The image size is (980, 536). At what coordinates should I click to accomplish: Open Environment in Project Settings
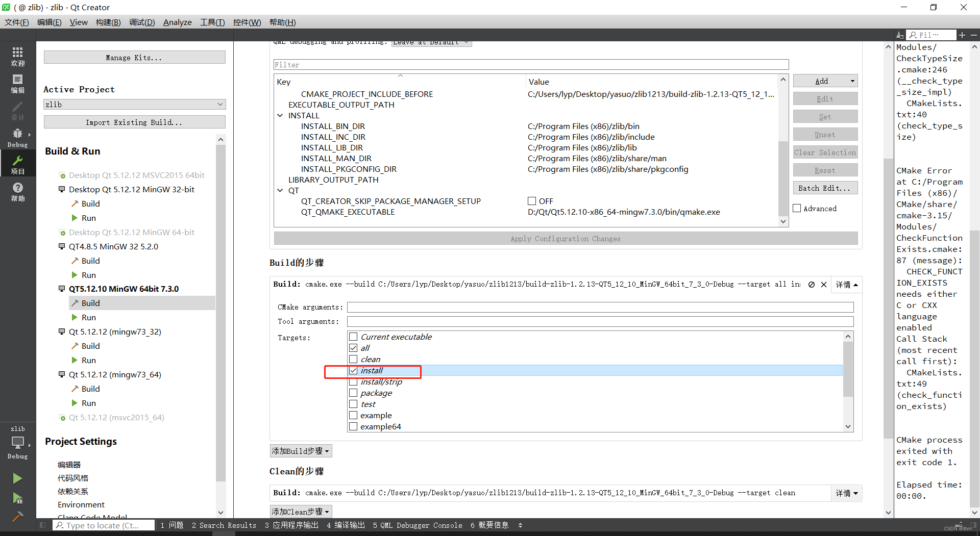point(81,504)
